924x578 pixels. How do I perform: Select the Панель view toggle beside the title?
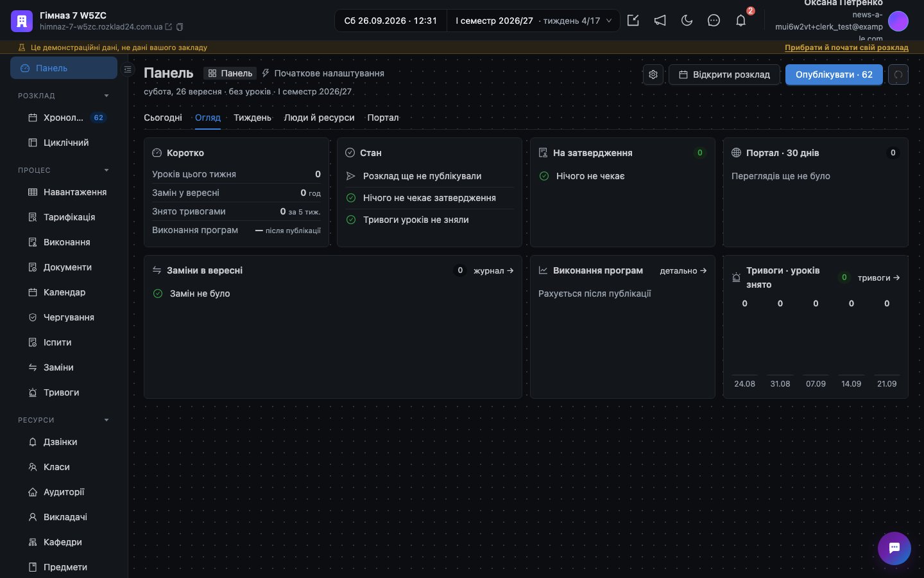click(230, 73)
